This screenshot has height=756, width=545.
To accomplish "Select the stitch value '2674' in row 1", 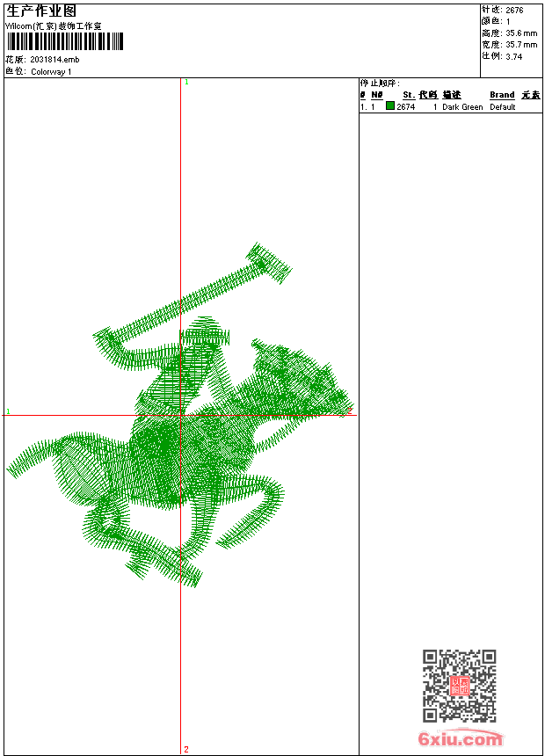I will click(405, 107).
